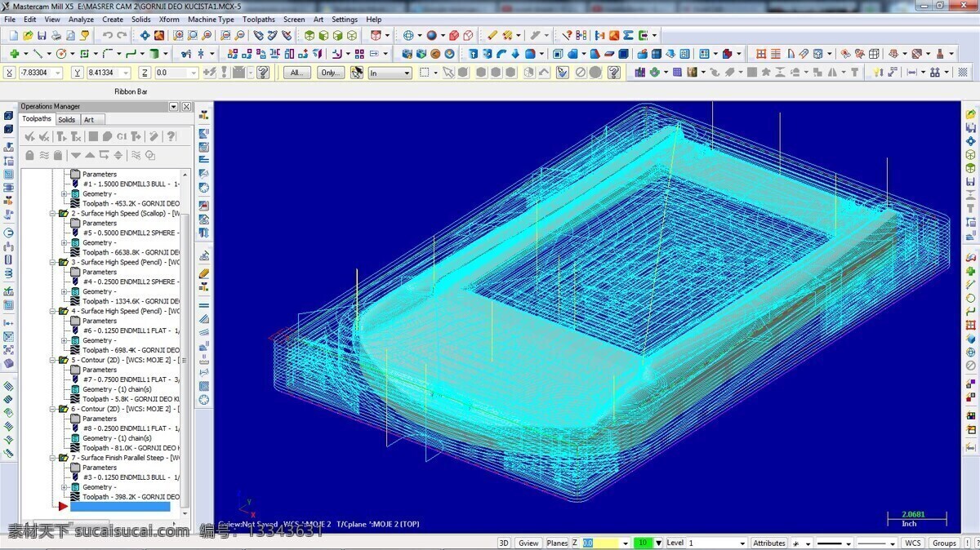Click the Select all operations check icon
Screen dimensions: 980x550
coord(29,136)
